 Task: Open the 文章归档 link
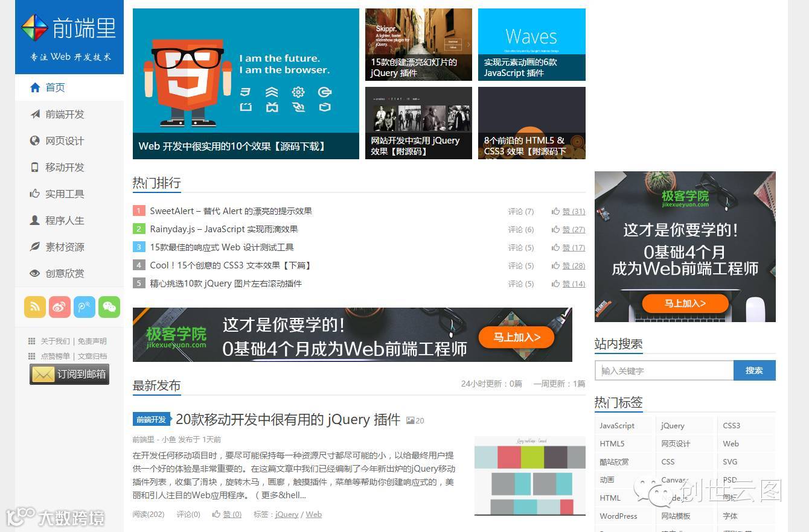pos(92,356)
